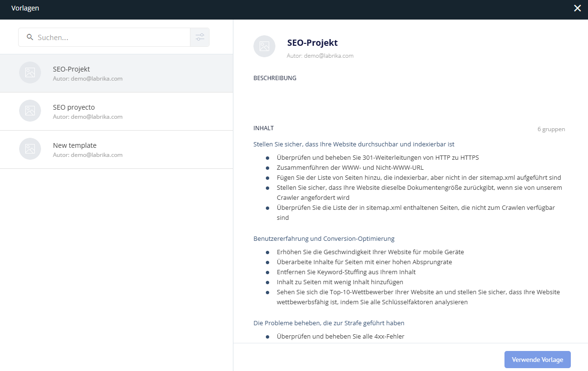Click the SEO proyecto template image placeholder
The height and width of the screenshot is (371, 588).
click(30, 111)
